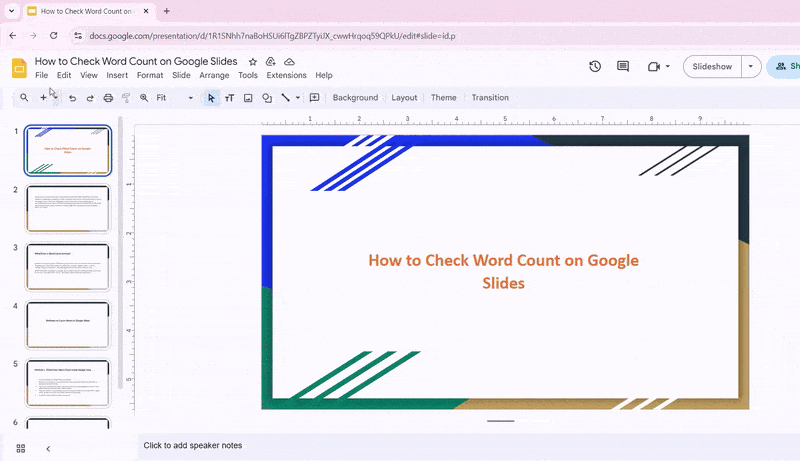The height and width of the screenshot is (461, 800).
Task: Collapse the filmstrip panel arrow
Action: click(48, 449)
